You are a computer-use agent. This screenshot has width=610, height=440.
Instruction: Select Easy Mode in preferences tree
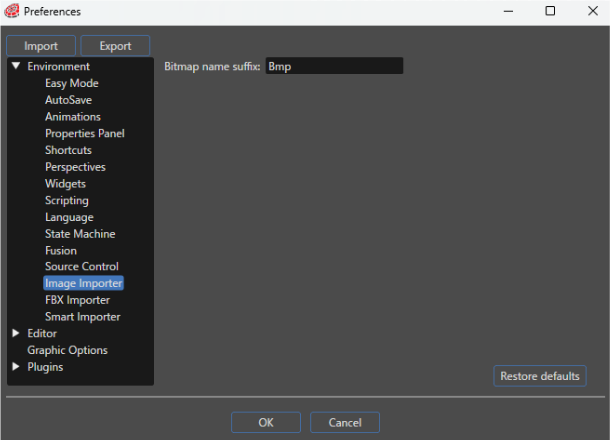[72, 83]
